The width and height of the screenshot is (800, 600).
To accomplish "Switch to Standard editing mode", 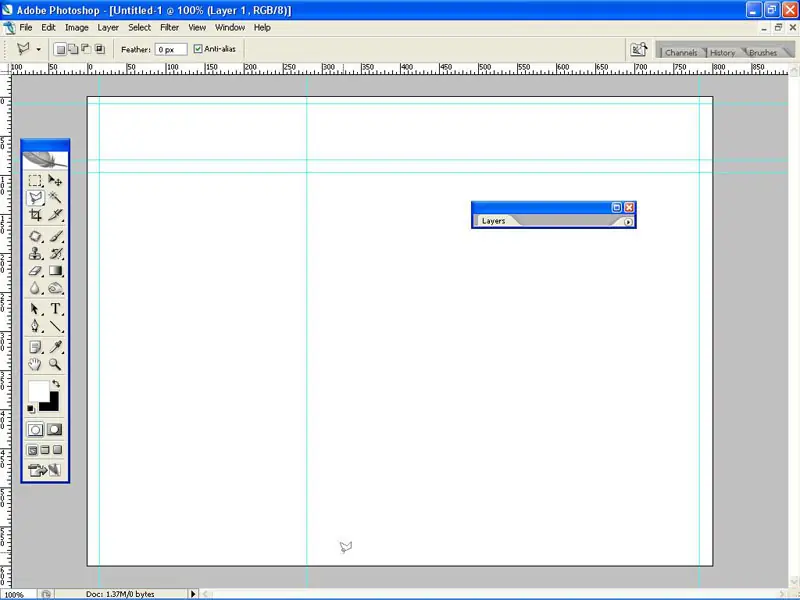I will coord(35,430).
